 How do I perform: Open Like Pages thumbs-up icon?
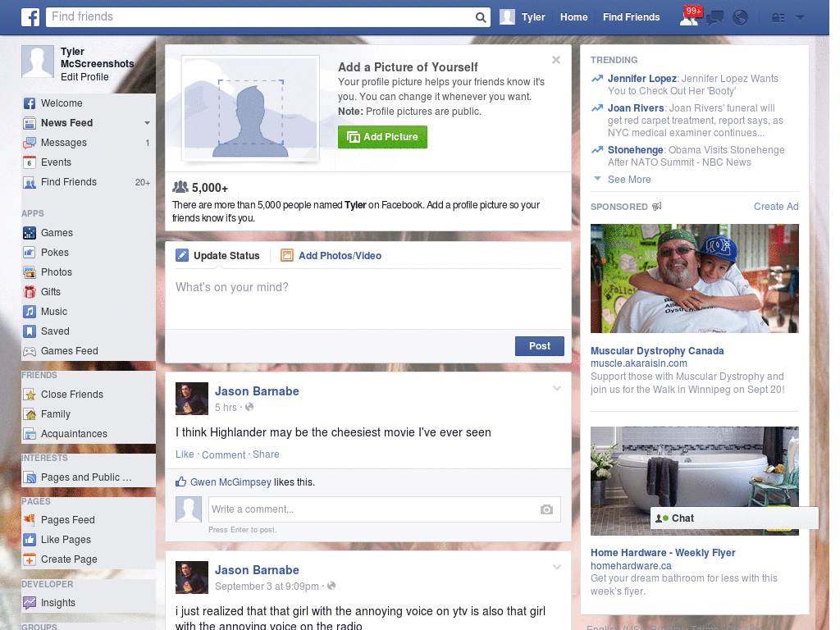pos(30,540)
